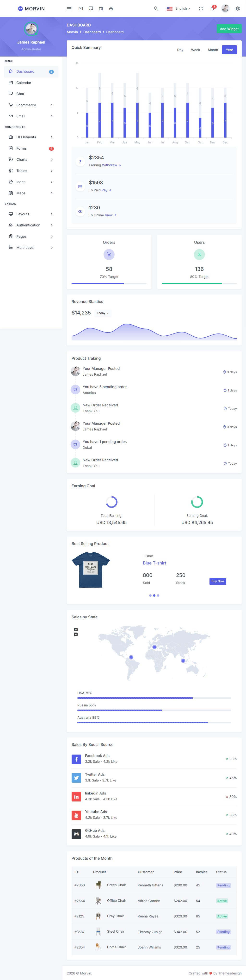Open the settings gear icon
This screenshot has height=980, width=246.
tap(238, 8)
